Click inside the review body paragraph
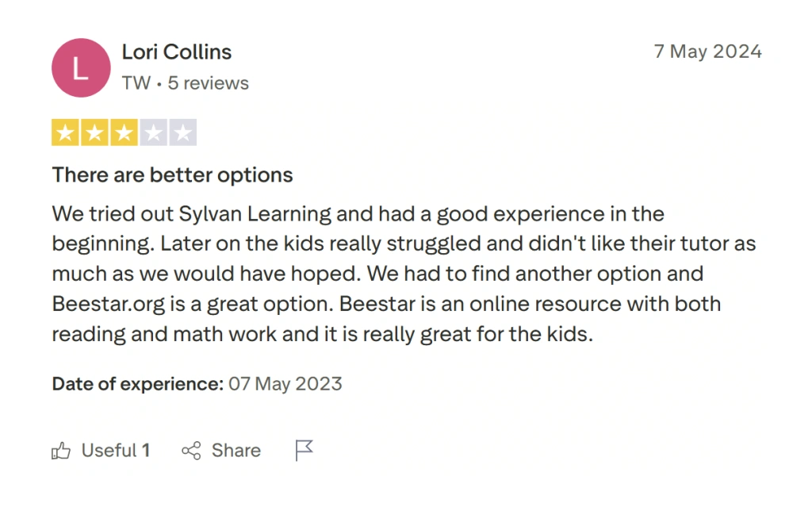 coord(357,273)
